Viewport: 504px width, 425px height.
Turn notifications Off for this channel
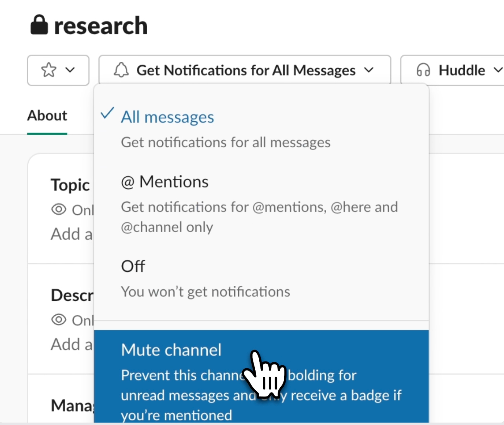[x=133, y=267]
